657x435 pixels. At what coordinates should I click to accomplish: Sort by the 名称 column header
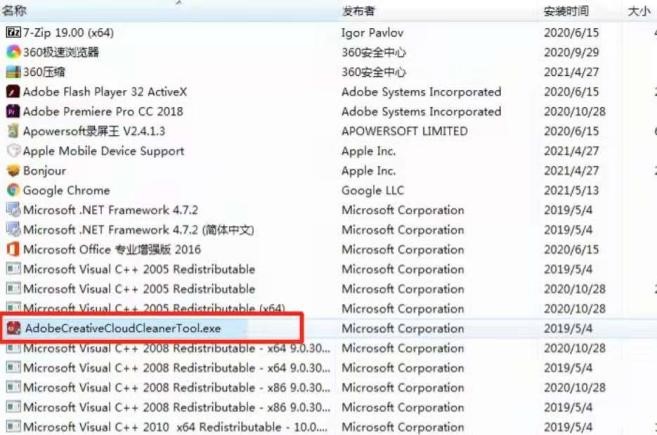click(x=14, y=10)
